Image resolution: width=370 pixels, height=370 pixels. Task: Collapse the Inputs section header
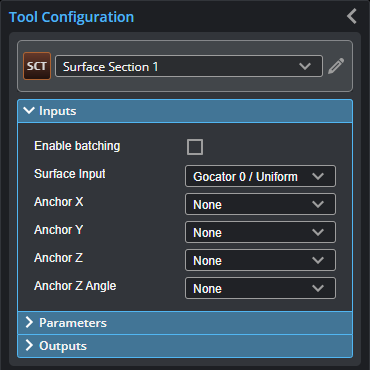[185, 111]
